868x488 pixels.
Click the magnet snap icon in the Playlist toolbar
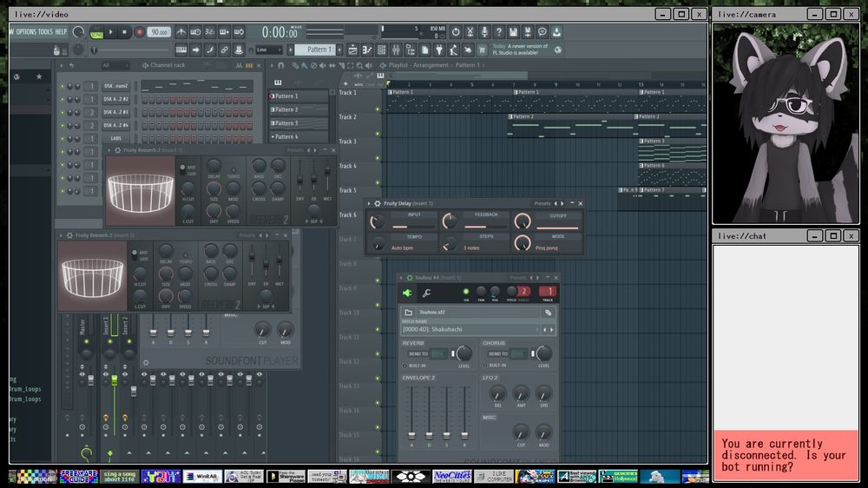coord(280,65)
